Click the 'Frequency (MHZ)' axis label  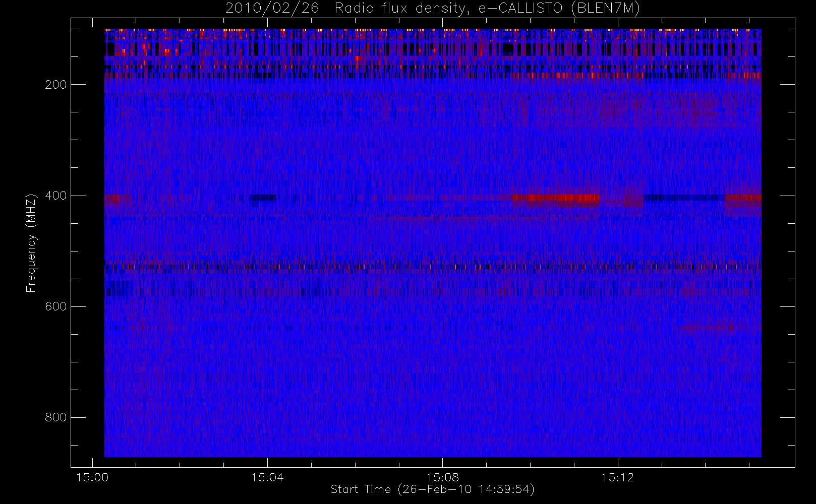(31, 243)
